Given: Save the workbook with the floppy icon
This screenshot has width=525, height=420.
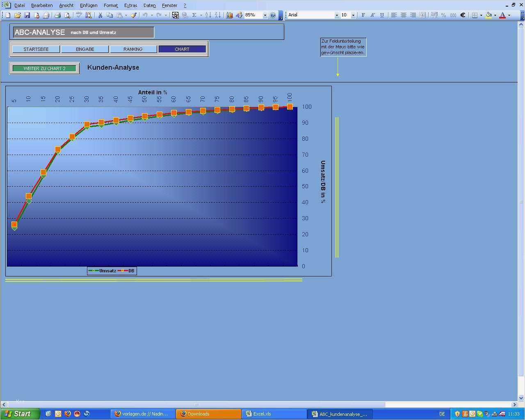Looking at the screenshot, I should click(27, 15).
